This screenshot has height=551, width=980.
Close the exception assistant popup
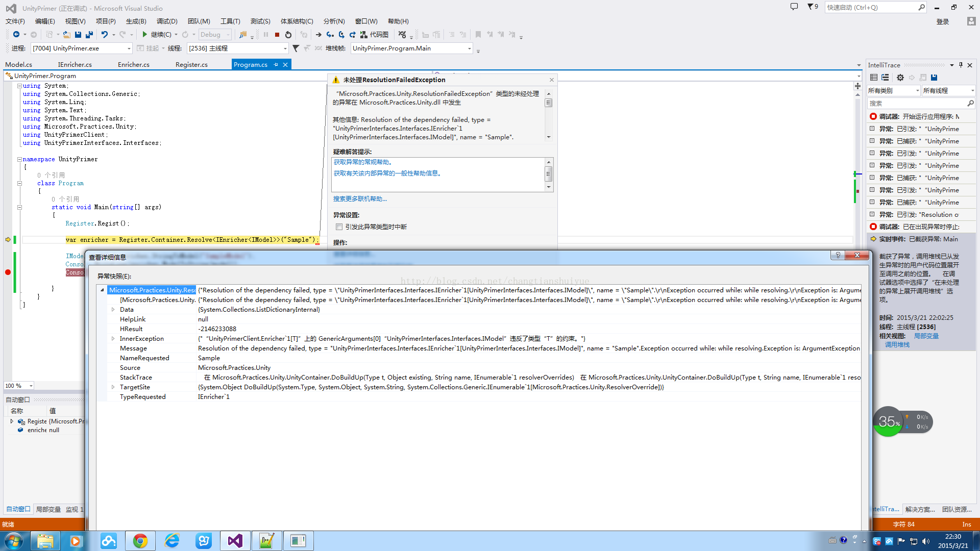(551, 80)
